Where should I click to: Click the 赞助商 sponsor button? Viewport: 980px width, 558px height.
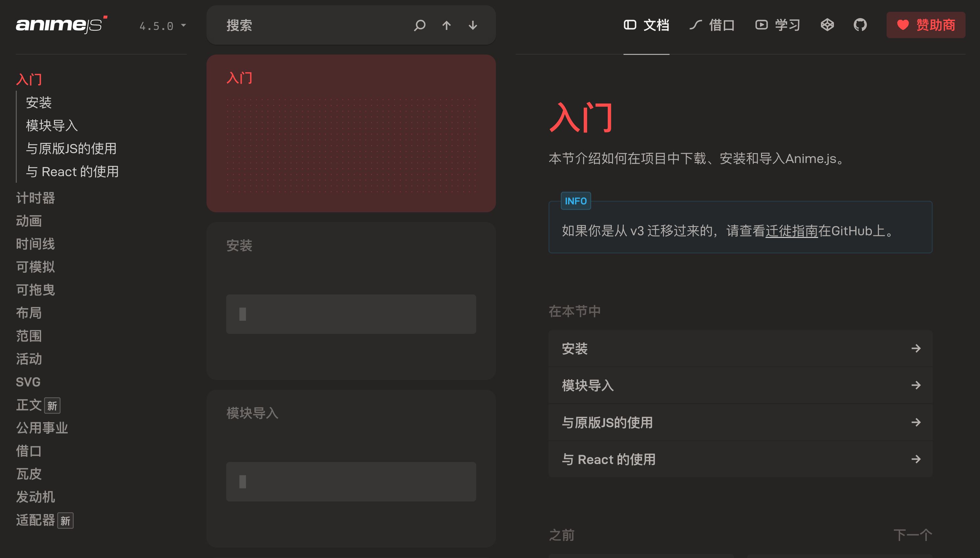point(925,25)
